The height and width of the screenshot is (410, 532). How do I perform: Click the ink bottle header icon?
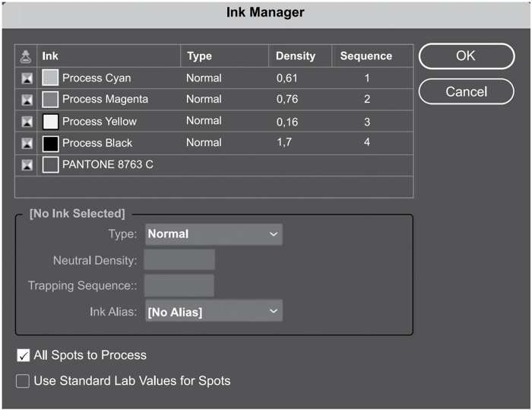click(x=27, y=56)
